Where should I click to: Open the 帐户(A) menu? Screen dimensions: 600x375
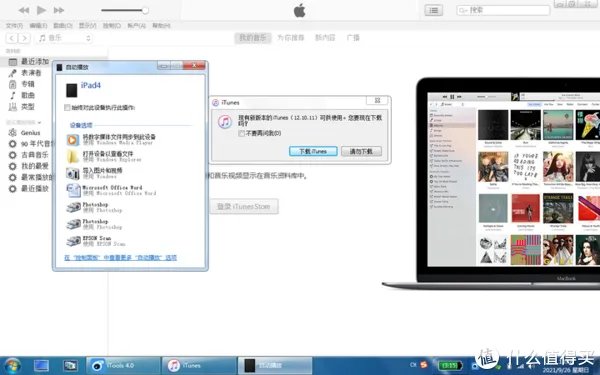[x=137, y=26]
